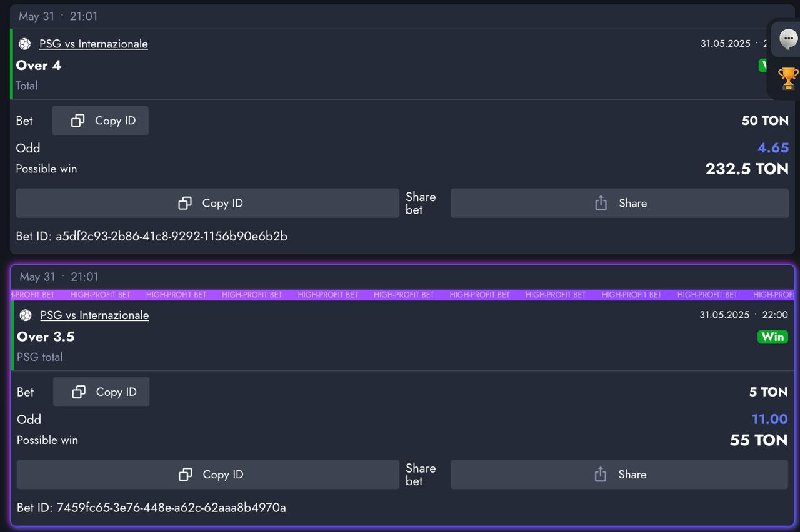Click Bet ID text starting a5df2c93
The width and height of the screenshot is (800, 532).
click(151, 236)
